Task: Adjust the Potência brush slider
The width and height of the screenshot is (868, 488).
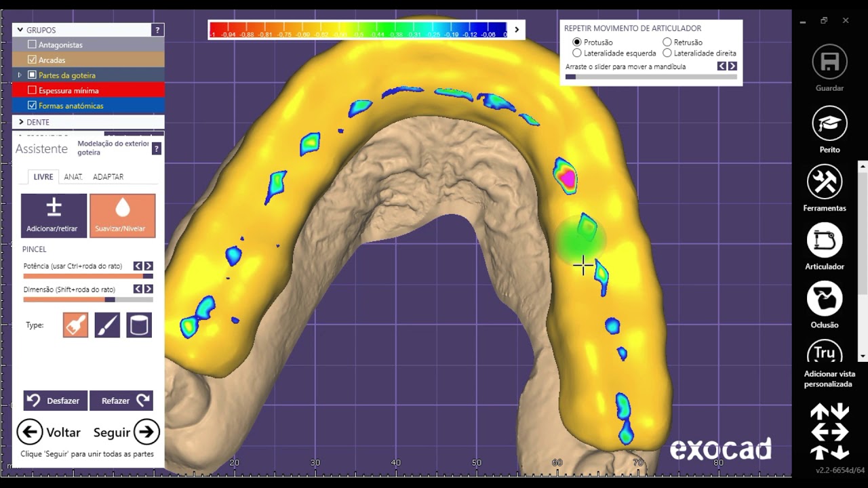Action: click(x=88, y=276)
